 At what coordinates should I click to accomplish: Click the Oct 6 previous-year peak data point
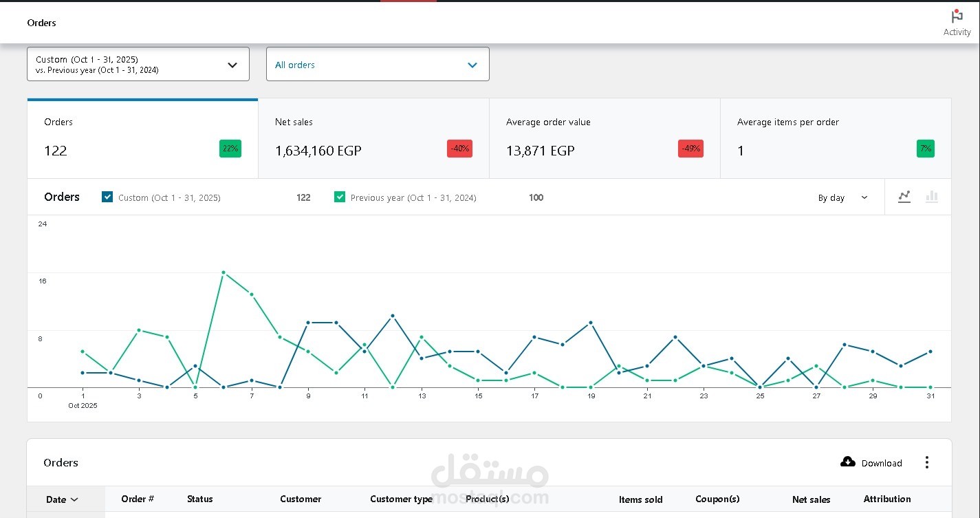pos(224,272)
